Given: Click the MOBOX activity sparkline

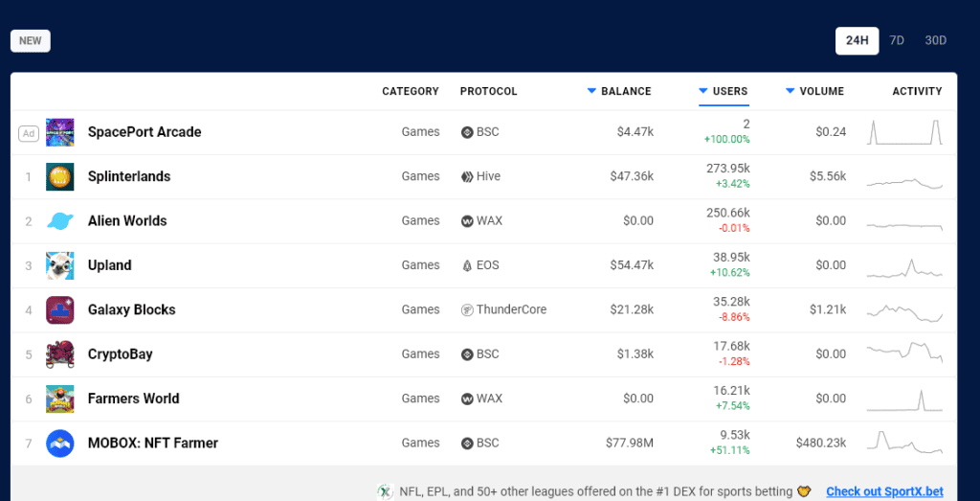Looking at the screenshot, I should click(904, 443).
